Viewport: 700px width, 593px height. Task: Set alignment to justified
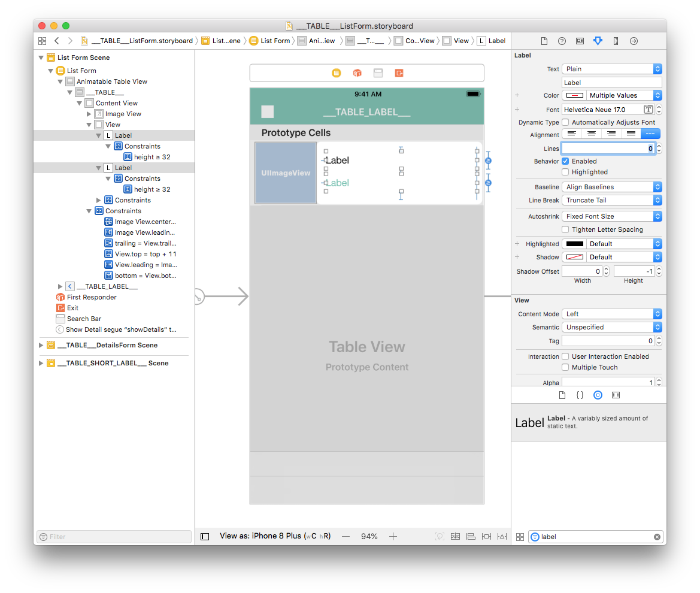(631, 134)
